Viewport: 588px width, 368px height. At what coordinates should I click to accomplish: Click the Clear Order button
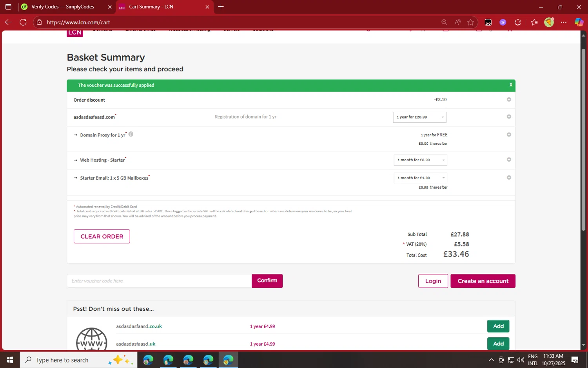coord(102,237)
